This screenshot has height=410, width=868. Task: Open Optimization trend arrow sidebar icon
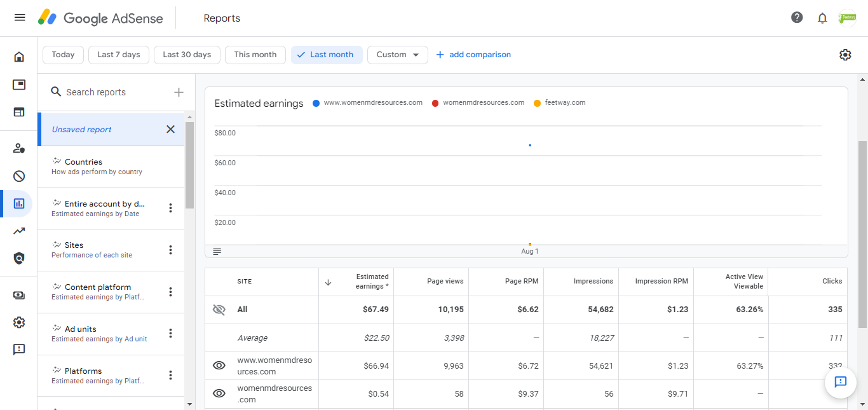(x=19, y=231)
